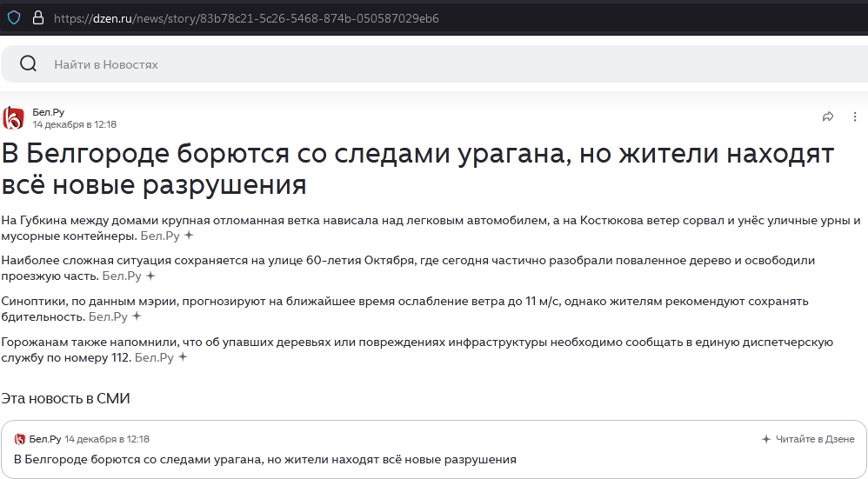Click sparkle icon after 'проезжую часть' paragraph

click(150, 276)
